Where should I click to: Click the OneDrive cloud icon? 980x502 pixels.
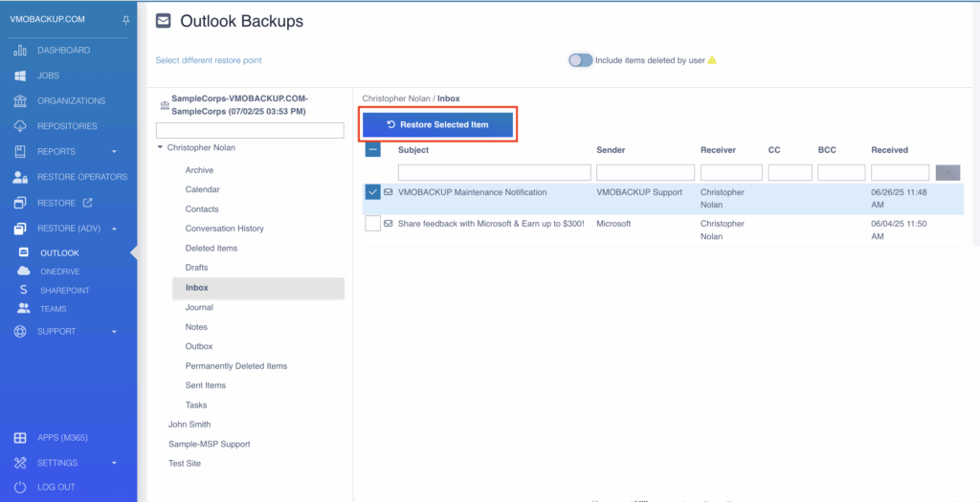tap(24, 271)
